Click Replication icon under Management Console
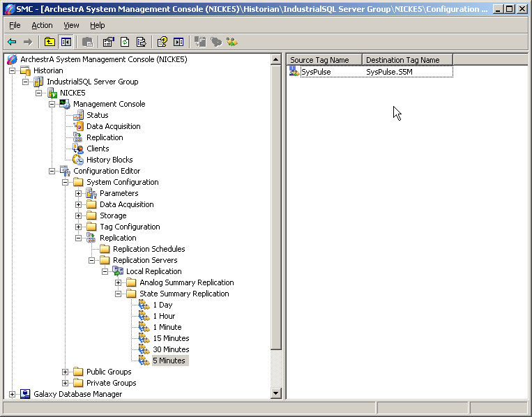This screenshot has width=532, height=417. pyautogui.click(x=78, y=137)
